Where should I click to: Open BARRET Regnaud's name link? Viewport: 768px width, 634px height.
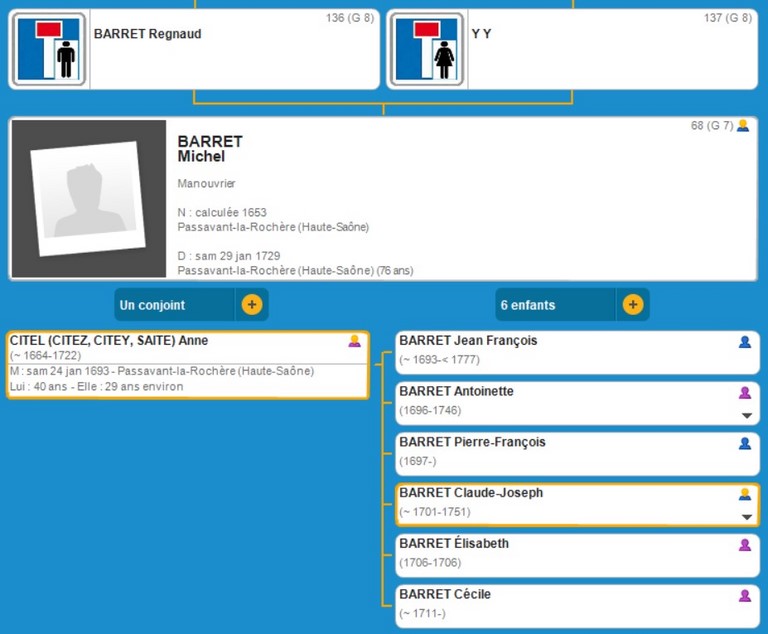(x=147, y=34)
